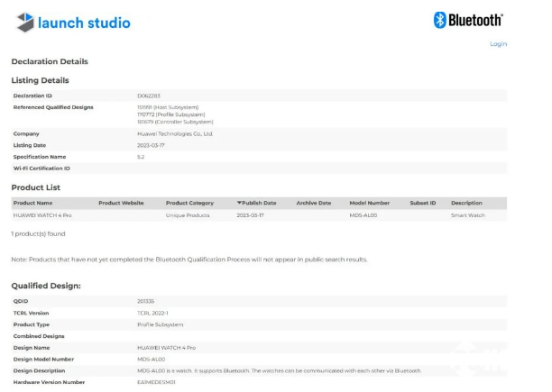Click the Subset ID column header
Viewport: 552px width, 392px height.
(422, 203)
